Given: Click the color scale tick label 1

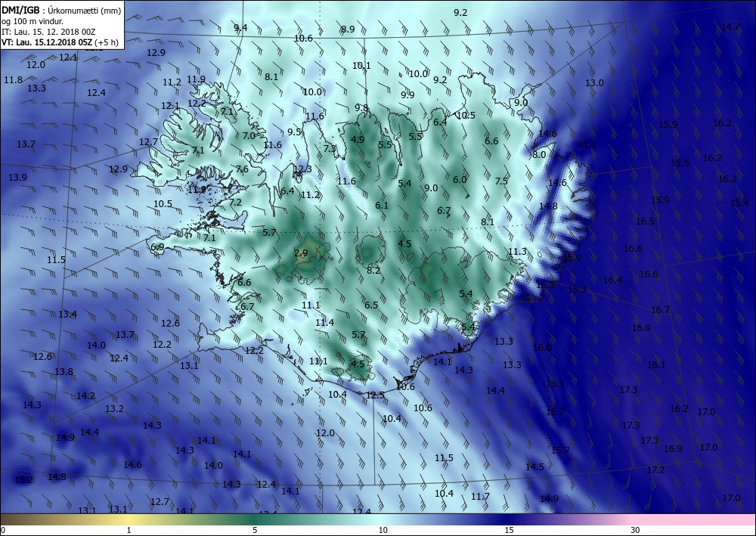Looking at the screenshot, I should click(129, 531).
